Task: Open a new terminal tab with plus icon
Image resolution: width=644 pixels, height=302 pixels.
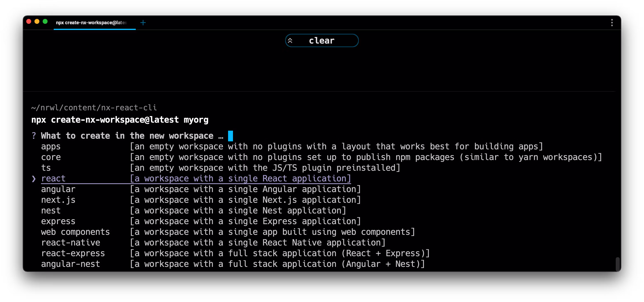Action: tap(143, 23)
